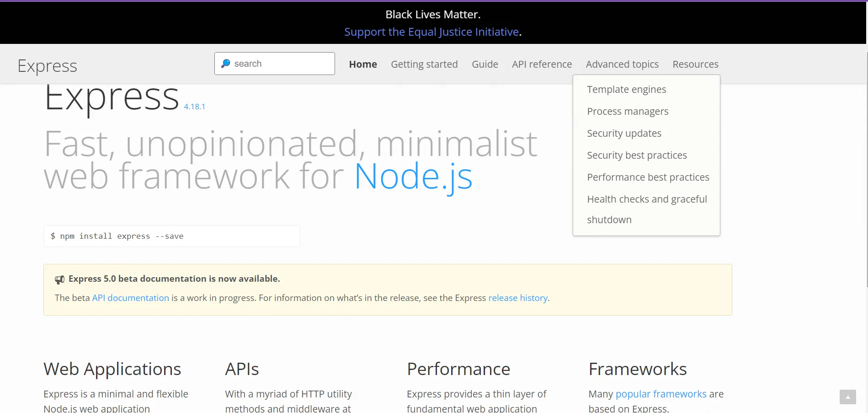Click the Black Lives Matter banner text
The height and width of the screenshot is (413, 868).
coord(433,15)
